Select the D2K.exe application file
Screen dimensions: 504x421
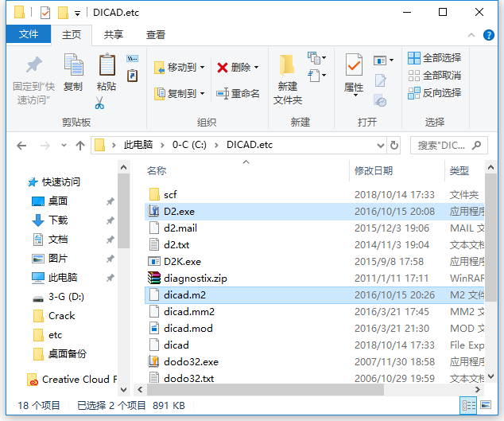(314, 262)
